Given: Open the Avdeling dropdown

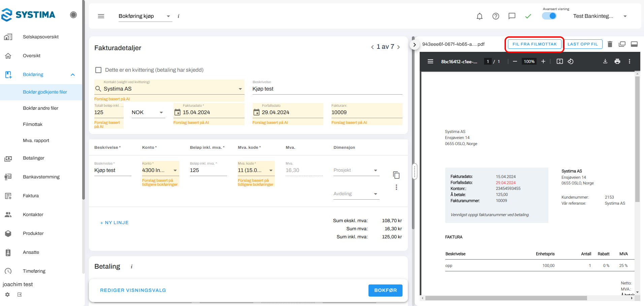Looking at the screenshot, I should coord(356,194).
